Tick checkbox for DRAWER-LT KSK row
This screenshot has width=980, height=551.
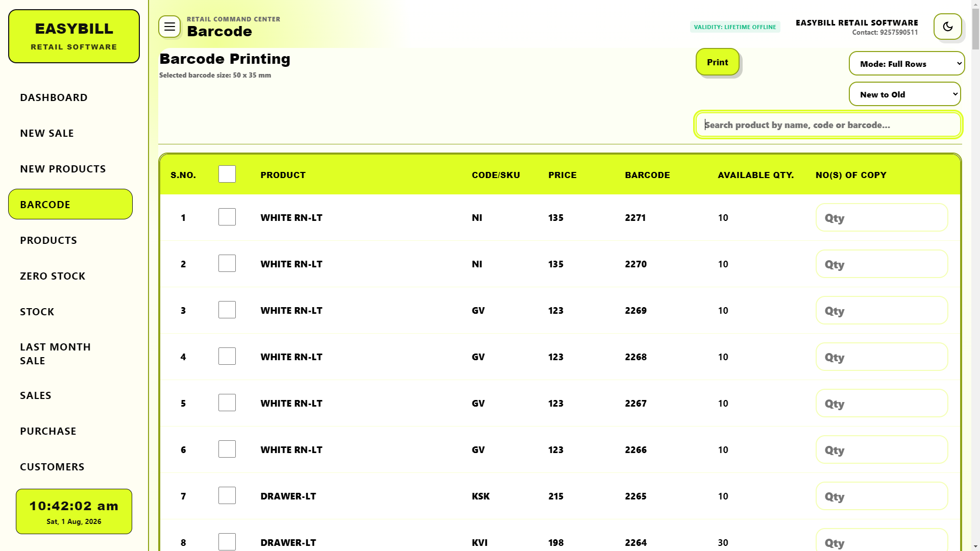227,495
